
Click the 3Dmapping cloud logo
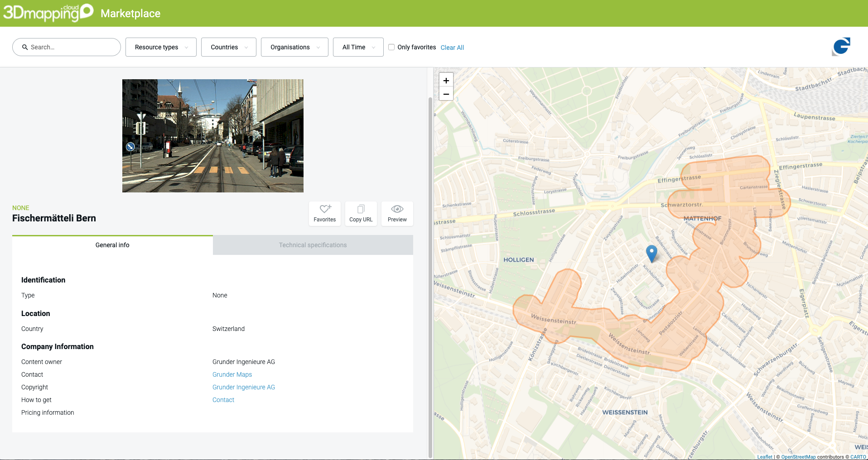tap(48, 13)
